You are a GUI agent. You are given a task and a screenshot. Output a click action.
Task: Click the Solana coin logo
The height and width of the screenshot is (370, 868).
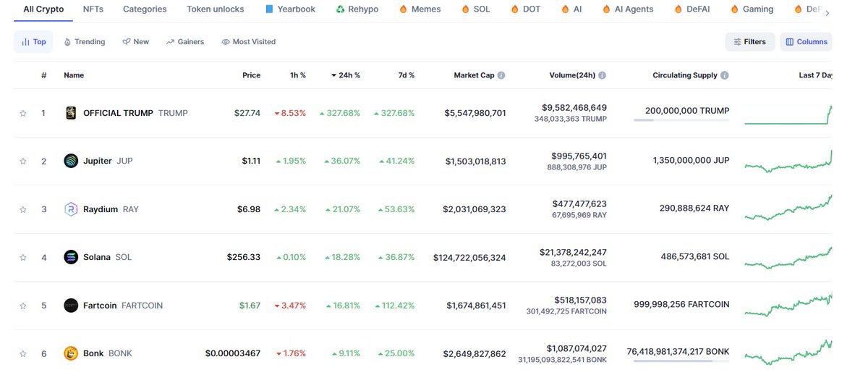(71, 257)
